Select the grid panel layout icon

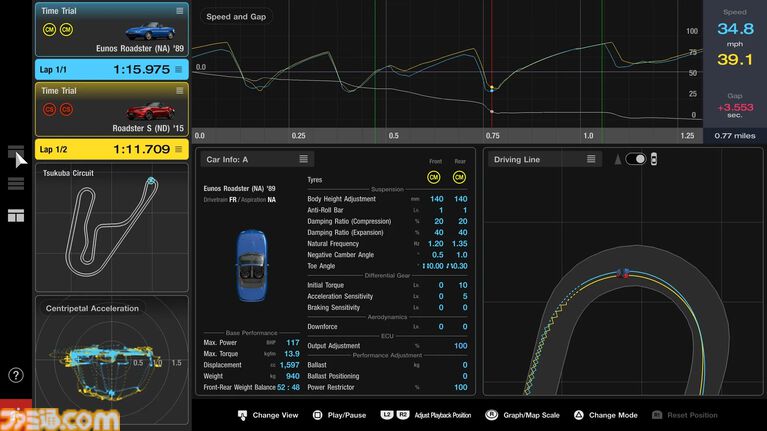(x=16, y=215)
